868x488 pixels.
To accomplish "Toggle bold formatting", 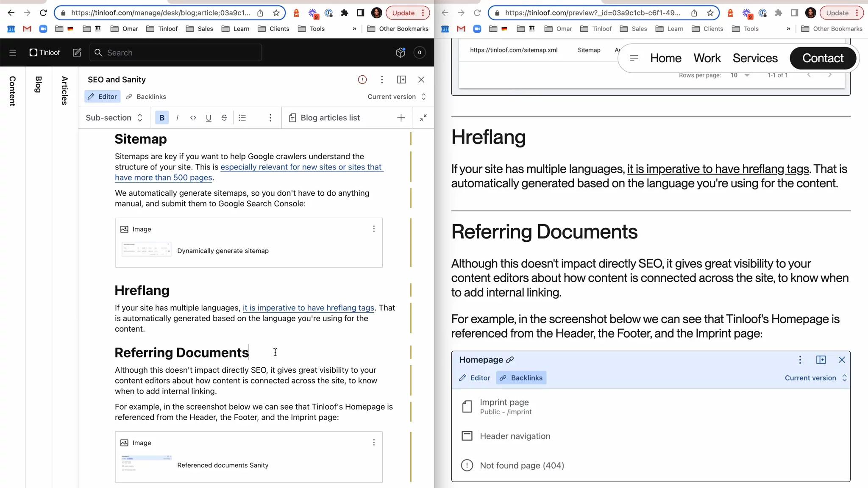I will click(162, 118).
